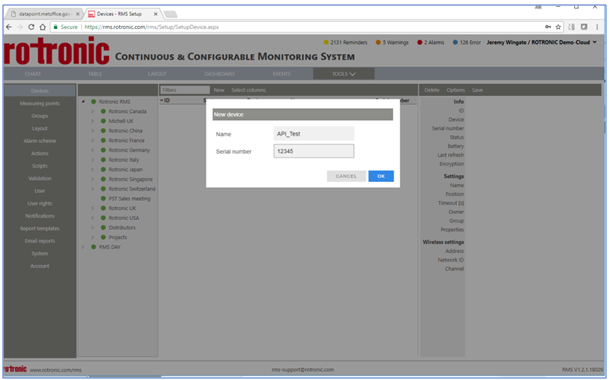Collapse the Rotronic RMS tree node

(83, 102)
